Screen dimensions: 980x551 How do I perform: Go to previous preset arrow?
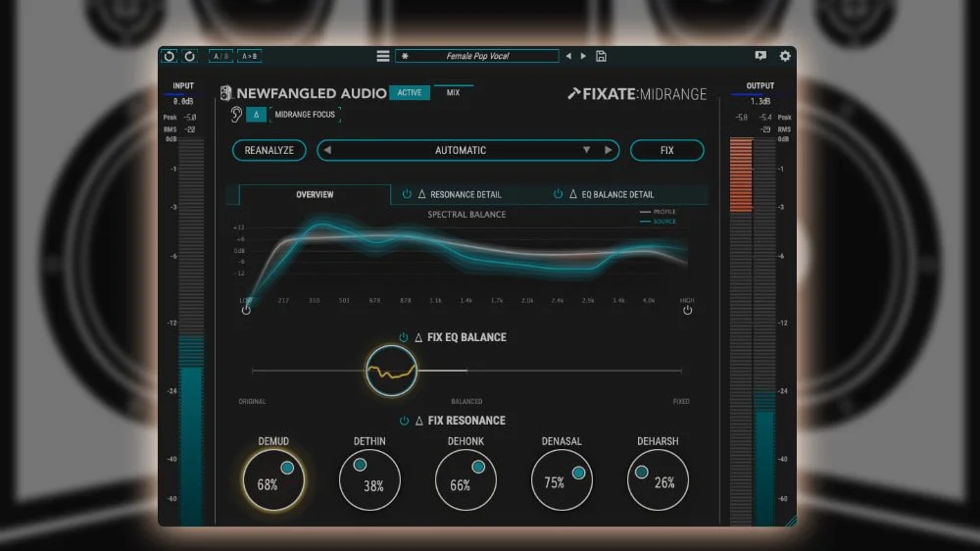[x=568, y=56]
